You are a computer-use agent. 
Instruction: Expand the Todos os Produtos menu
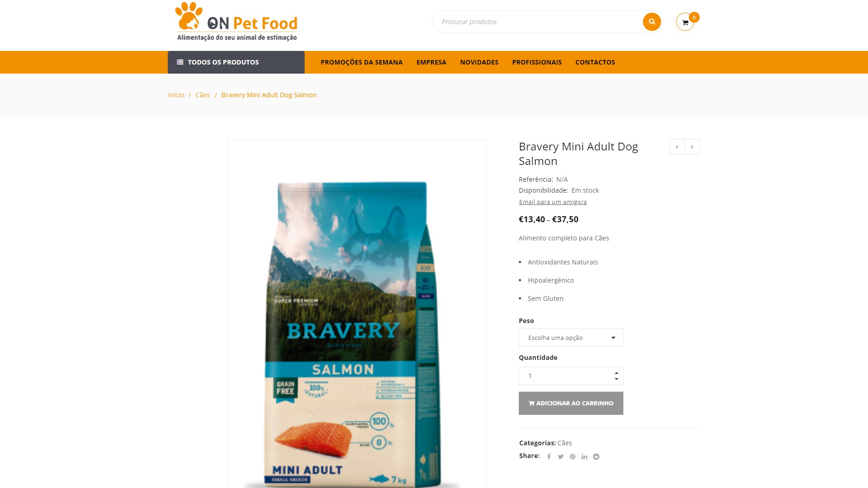pos(236,62)
